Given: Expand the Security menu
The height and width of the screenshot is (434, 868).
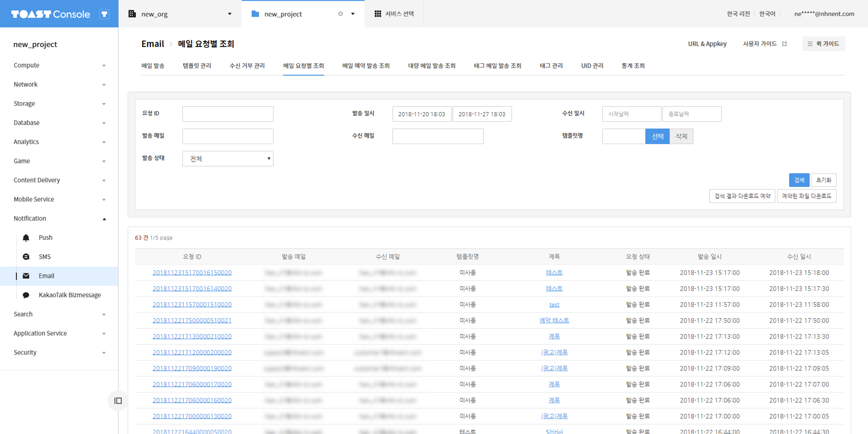Looking at the screenshot, I should (x=59, y=352).
